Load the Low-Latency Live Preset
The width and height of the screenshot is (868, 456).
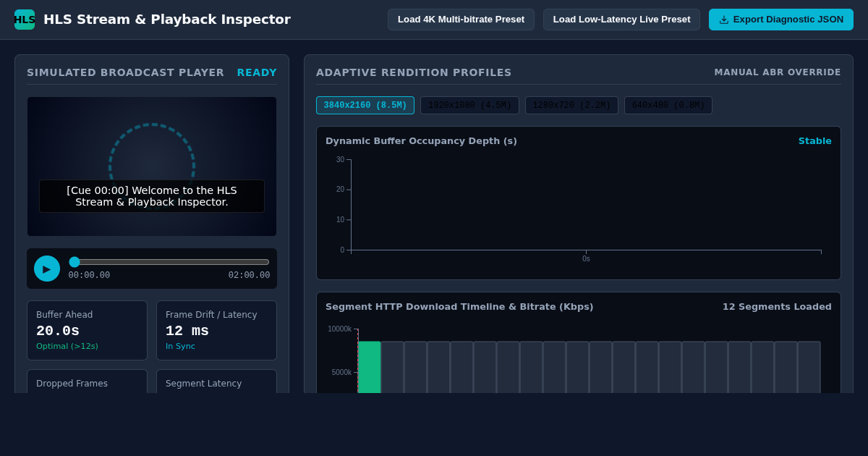(621, 20)
